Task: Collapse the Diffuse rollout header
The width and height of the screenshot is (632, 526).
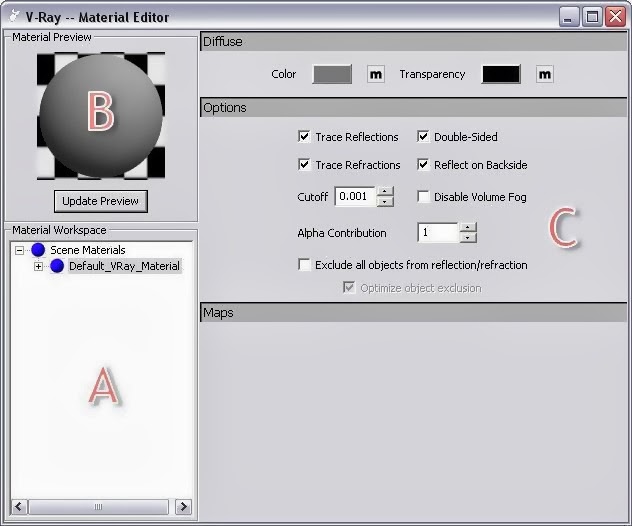Action: 414,42
